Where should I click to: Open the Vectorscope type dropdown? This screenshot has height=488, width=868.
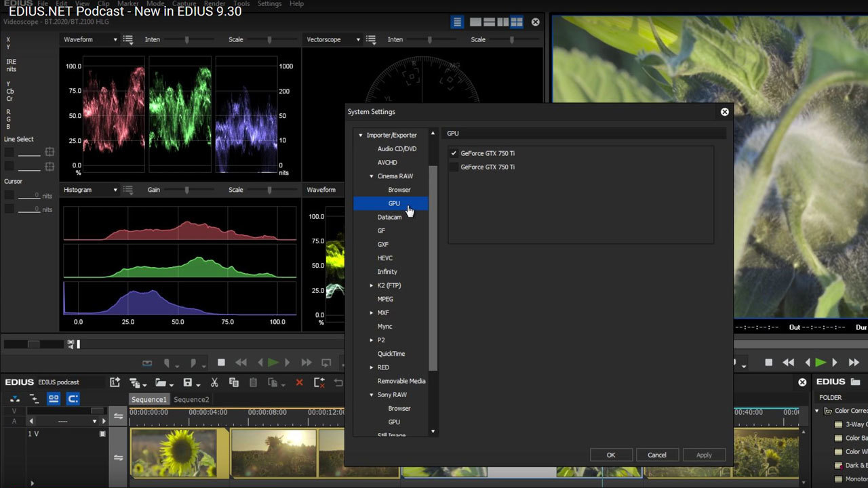point(333,39)
